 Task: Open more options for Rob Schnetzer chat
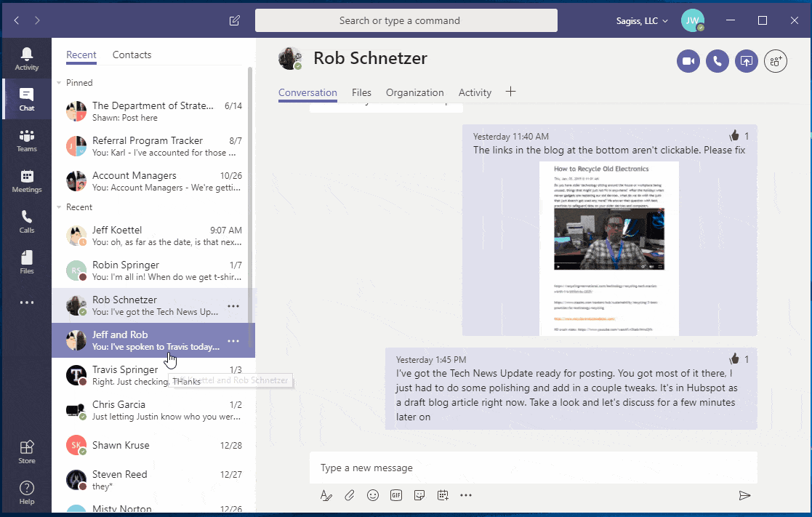click(x=233, y=306)
